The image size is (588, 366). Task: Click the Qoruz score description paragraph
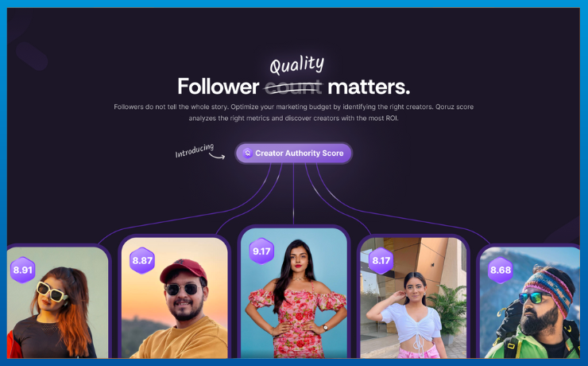294,112
